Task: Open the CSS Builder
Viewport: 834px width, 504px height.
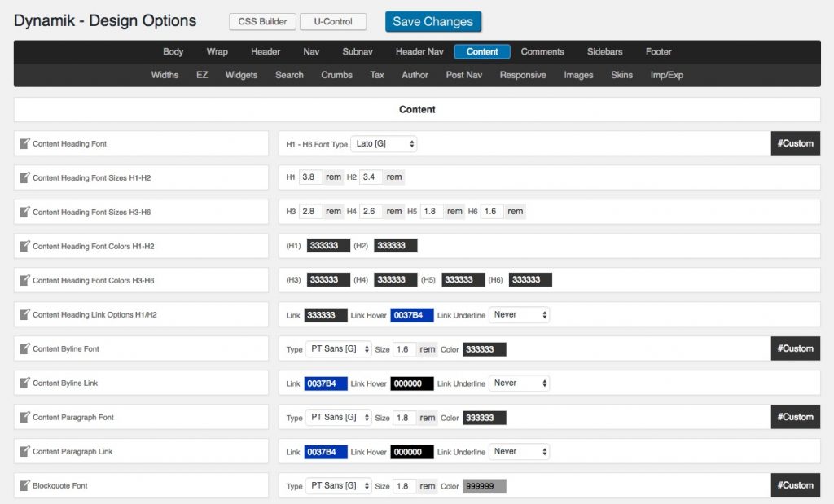Action: pyautogui.click(x=262, y=22)
